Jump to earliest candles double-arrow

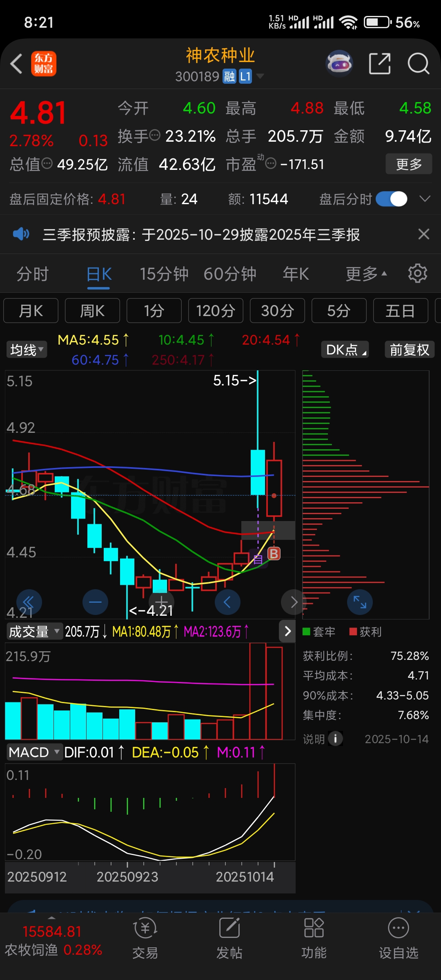point(29,602)
